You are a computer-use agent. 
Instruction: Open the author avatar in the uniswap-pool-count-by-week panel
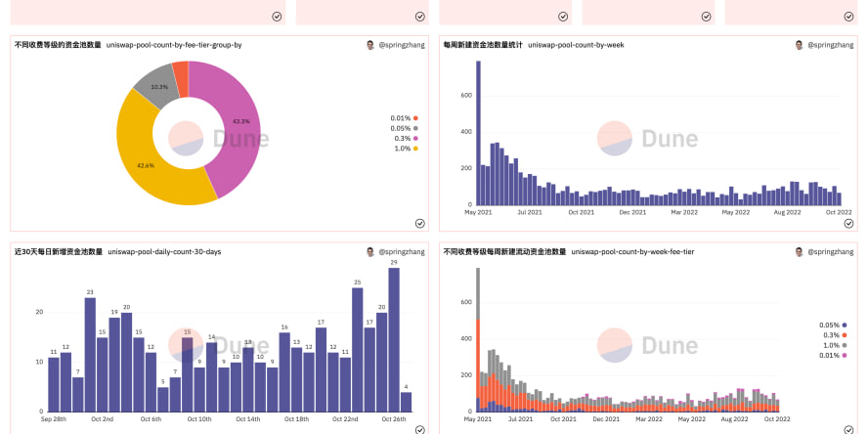(x=799, y=45)
